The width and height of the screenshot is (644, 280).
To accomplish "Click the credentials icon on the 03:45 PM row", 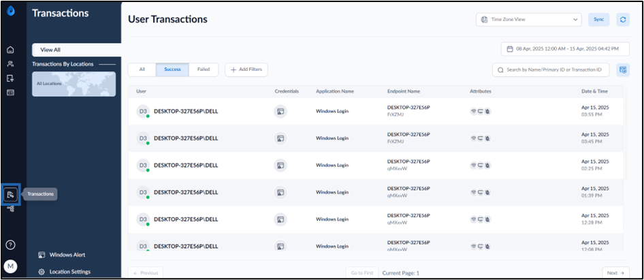I will 280,138.
